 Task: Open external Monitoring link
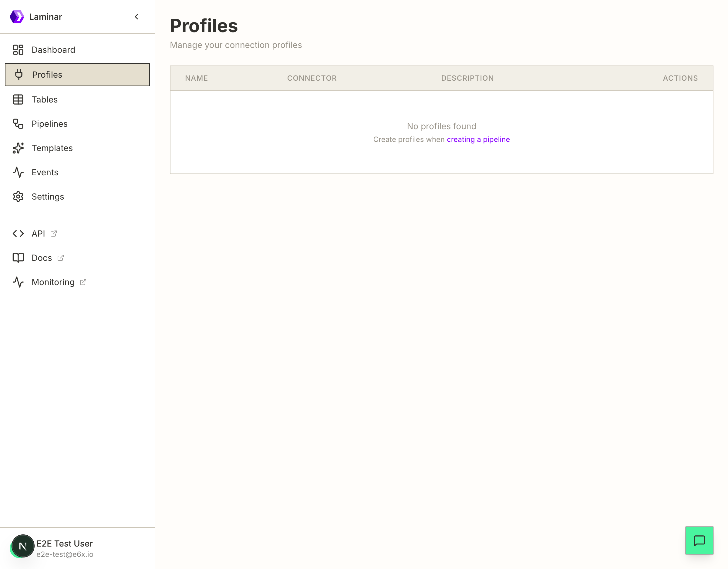pos(53,282)
